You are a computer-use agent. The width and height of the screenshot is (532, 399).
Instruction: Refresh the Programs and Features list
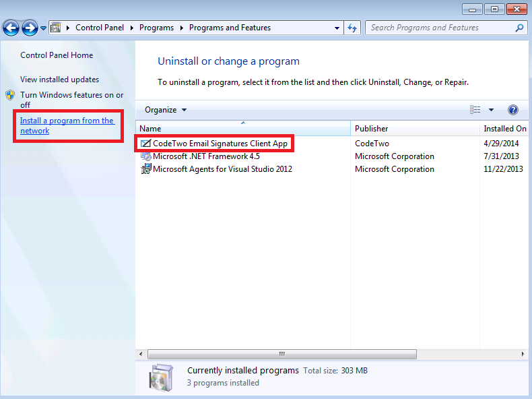[x=352, y=28]
